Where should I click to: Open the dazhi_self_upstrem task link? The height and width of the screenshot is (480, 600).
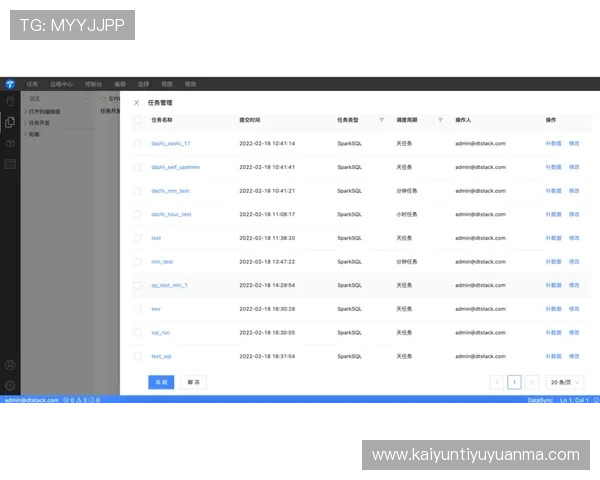pyautogui.click(x=175, y=167)
